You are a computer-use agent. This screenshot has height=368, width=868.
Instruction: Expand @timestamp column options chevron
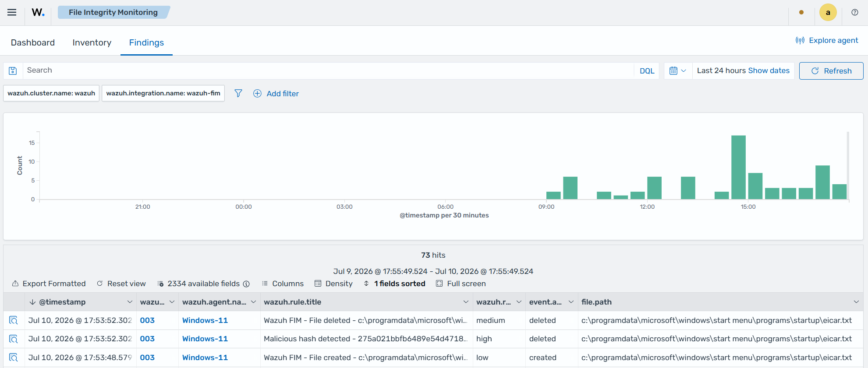point(130,302)
